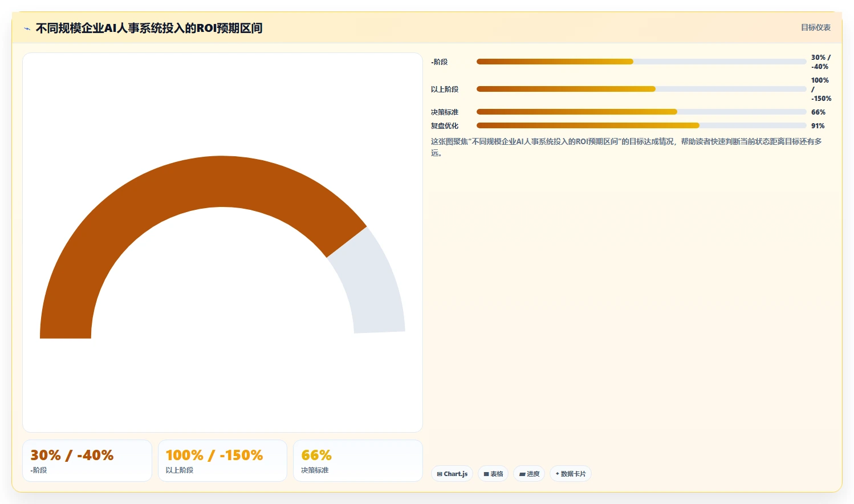
Task: Click the 数据卡片 tag chip
Action: point(571,474)
